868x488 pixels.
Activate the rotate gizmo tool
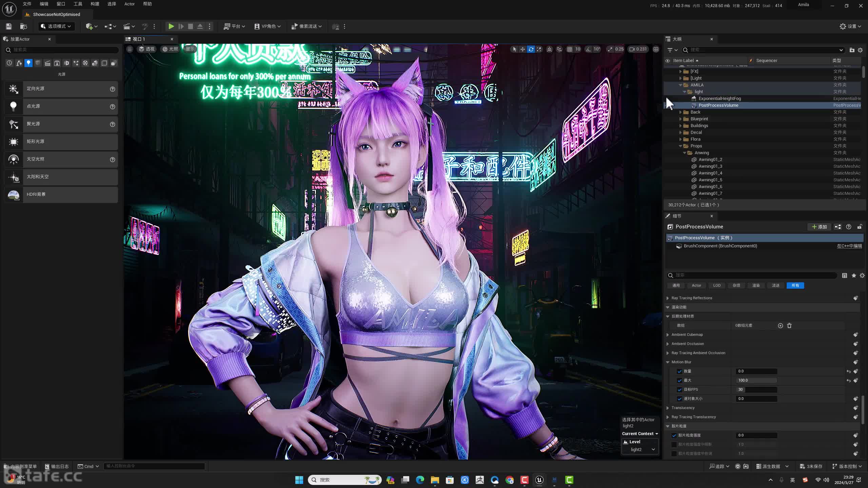coord(531,49)
